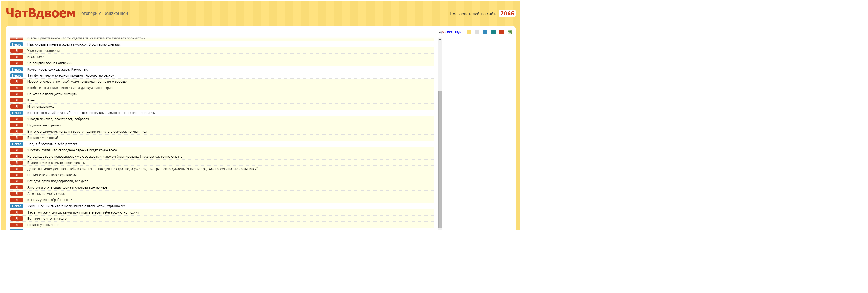
Task: Click the 'Поговори с незнакомцем' tagline
Action: coord(103,14)
